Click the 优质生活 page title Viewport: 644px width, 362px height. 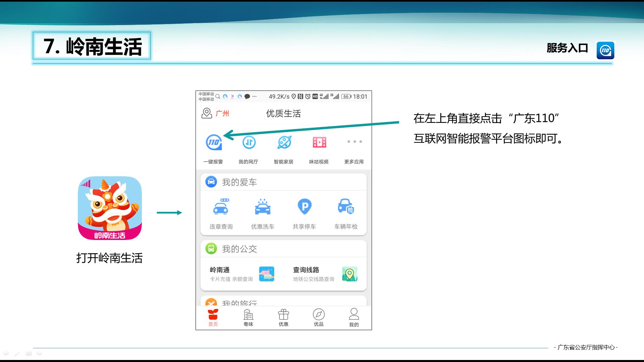[283, 114]
